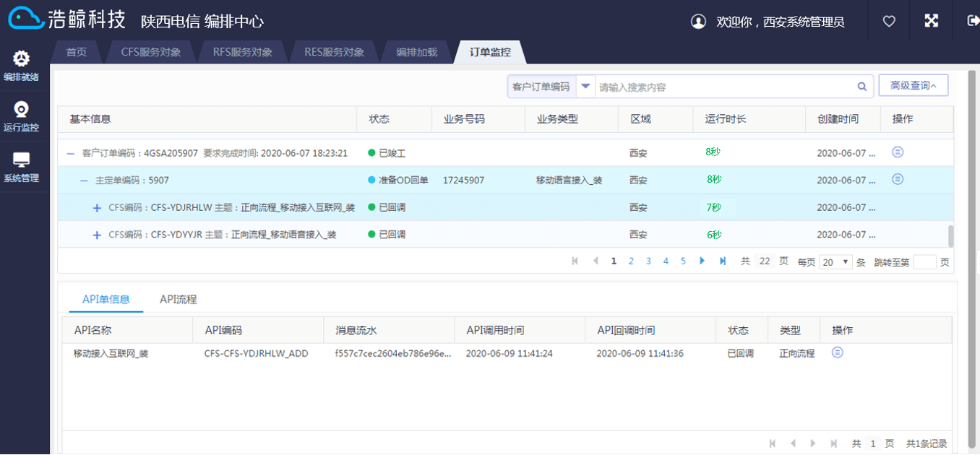Click the search text input field
Viewport: 980px width, 455px height.
coord(725,87)
